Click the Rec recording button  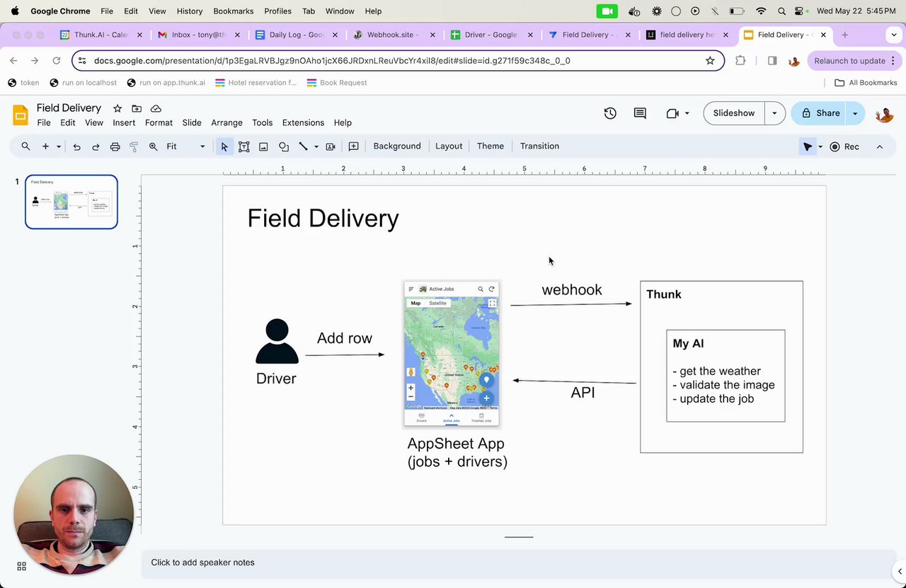click(844, 146)
